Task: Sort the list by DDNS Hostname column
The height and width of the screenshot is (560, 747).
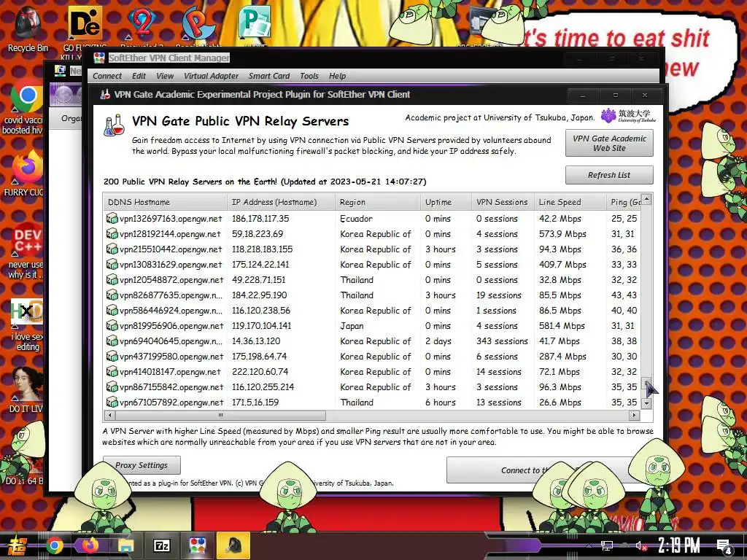Action: tap(166, 202)
